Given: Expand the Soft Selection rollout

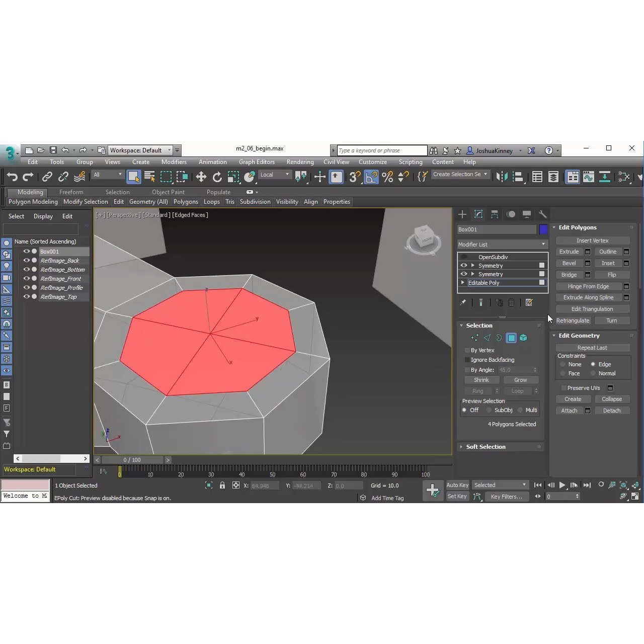Looking at the screenshot, I should click(x=486, y=447).
